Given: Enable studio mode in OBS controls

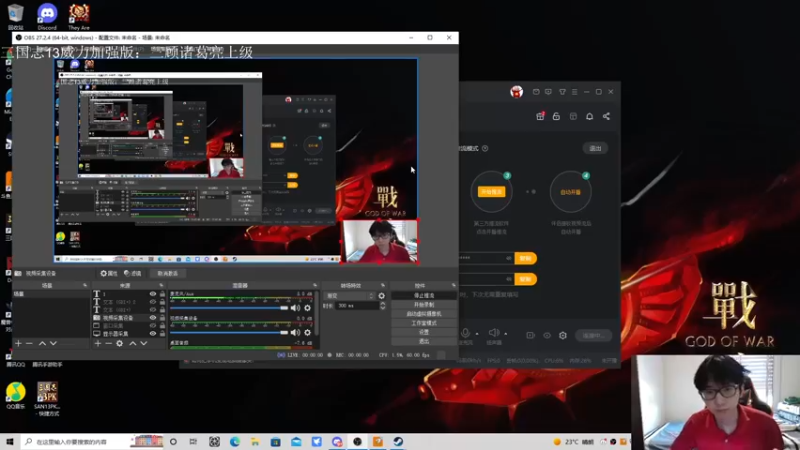Looking at the screenshot, I should tap(424, 323).
